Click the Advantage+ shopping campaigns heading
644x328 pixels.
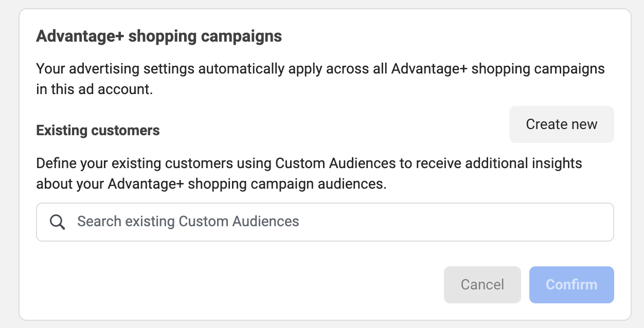pyautogui.click(x=159, y=37)
